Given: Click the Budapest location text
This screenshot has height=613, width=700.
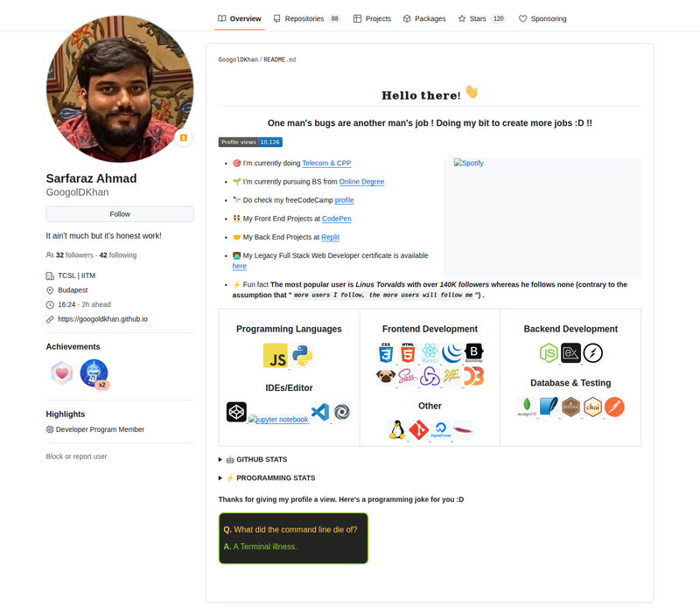Looking at the screenshot, I should tap(73, 290).
